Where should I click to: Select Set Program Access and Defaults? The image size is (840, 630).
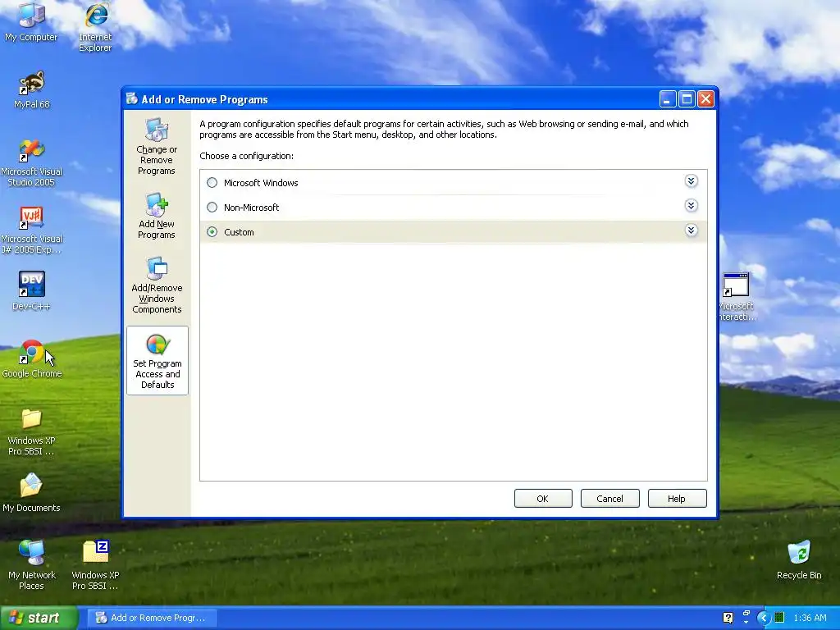coord(157,361)
